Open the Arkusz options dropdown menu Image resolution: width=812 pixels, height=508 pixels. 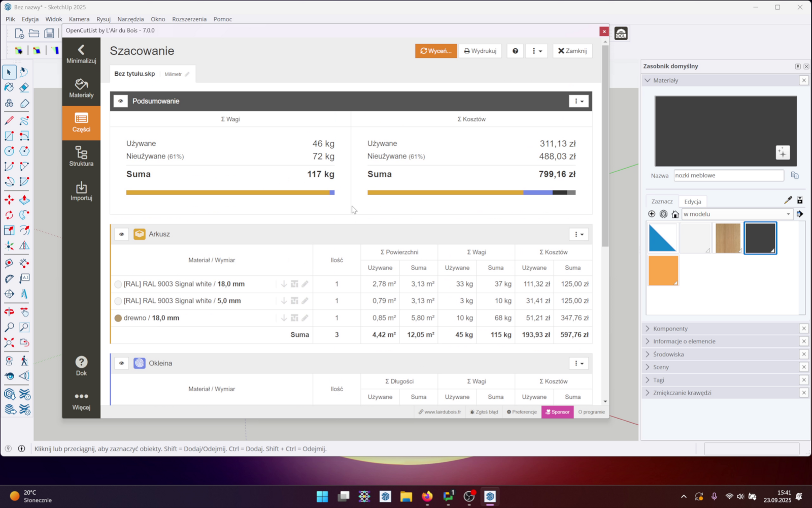pos(579,234)
